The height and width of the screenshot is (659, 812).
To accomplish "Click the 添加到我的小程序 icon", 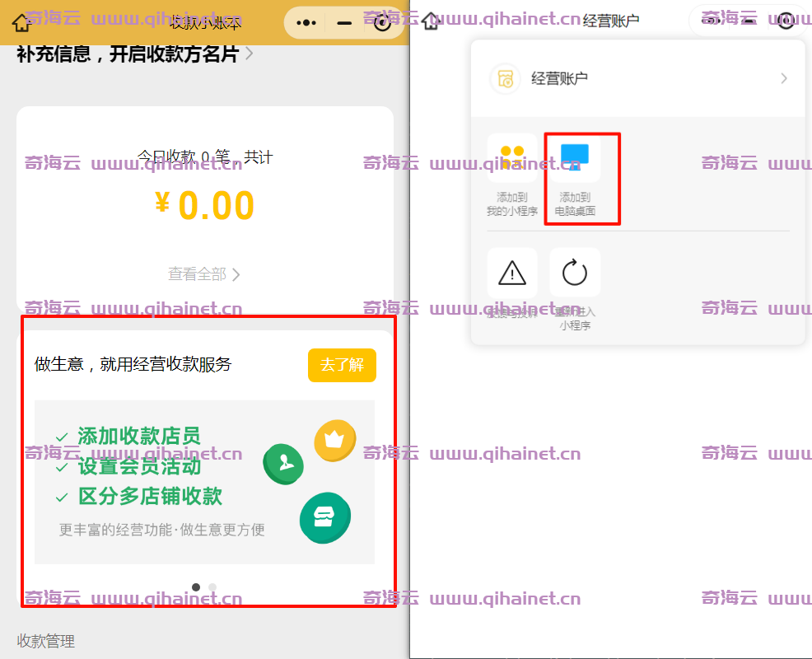I will click(x=512, y=158).
